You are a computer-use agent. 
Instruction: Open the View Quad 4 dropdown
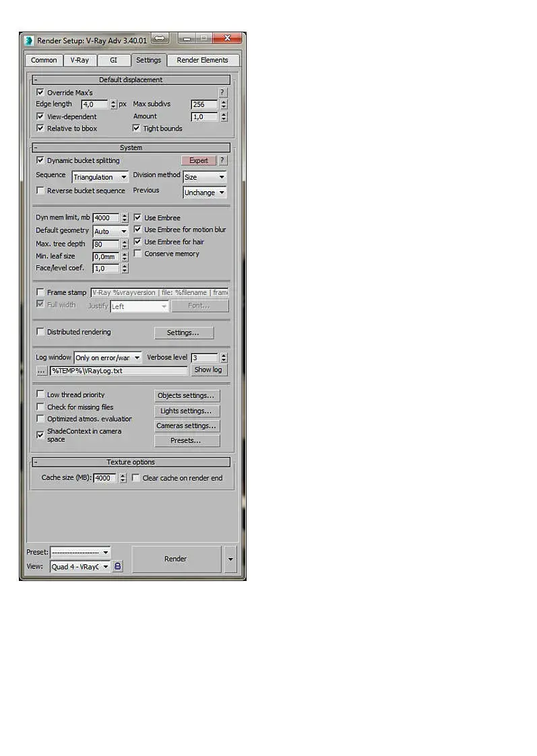(x=81, y=567)
